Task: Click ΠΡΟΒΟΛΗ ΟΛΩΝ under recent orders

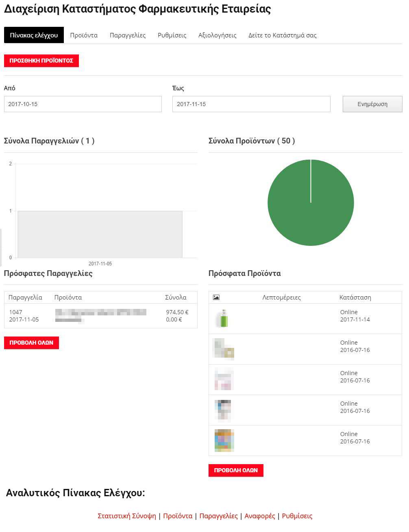Action: pyautogui.click(x=31, y=343)
